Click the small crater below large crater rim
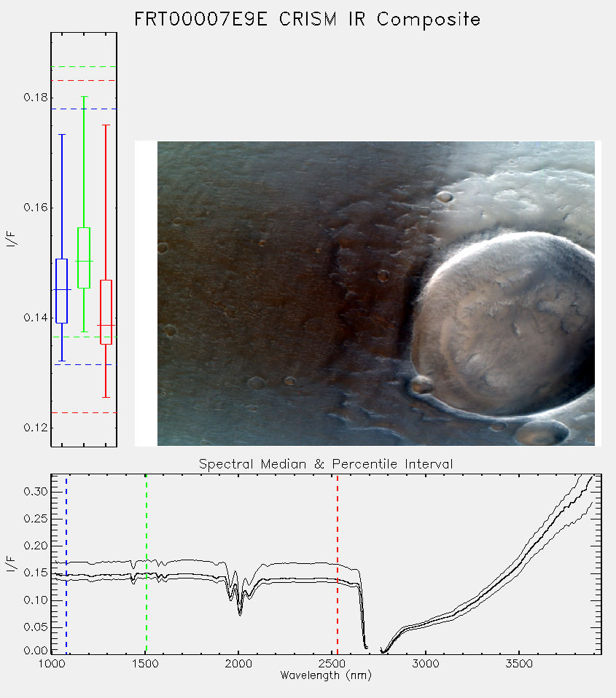The width and height of the screenshot is (616, 698). point(542,432)
